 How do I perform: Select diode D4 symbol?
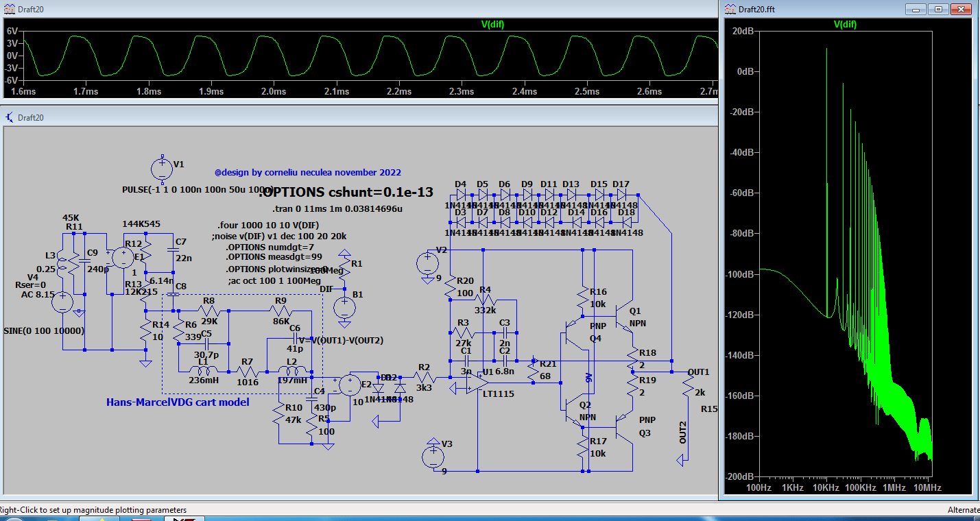(x=460, y=195)
